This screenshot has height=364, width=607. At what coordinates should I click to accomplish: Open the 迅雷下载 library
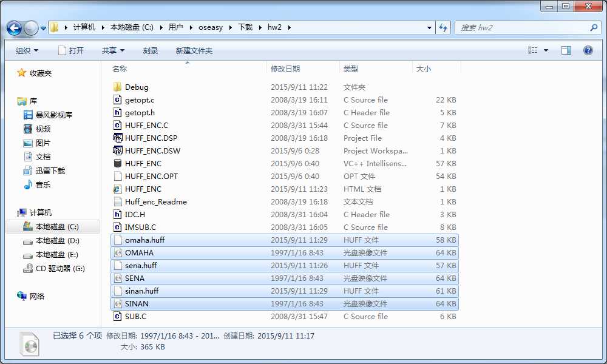point(44,170)
